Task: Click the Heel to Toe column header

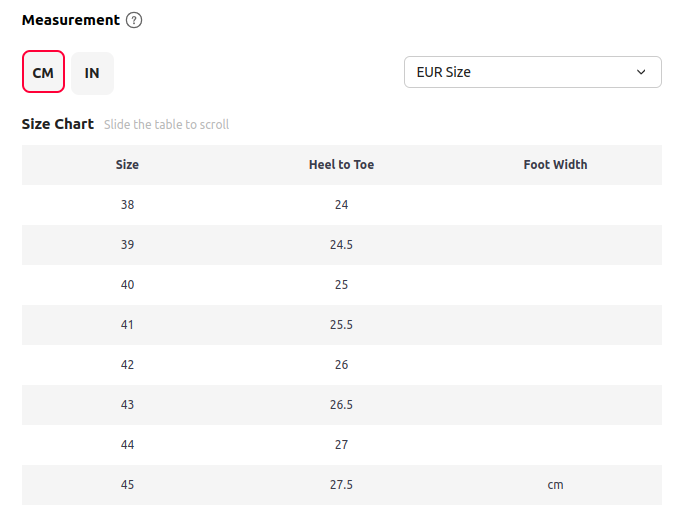Action: coord(341,165)
